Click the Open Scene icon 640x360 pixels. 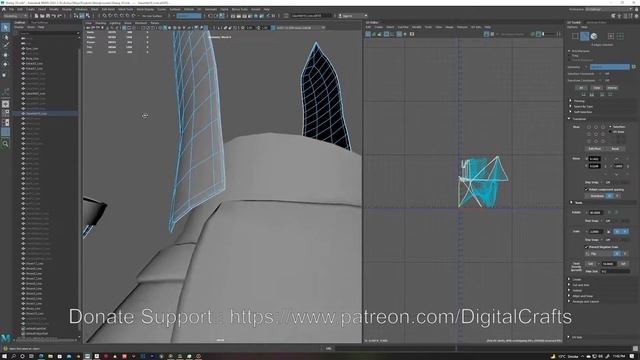click(x=42, y=16)
